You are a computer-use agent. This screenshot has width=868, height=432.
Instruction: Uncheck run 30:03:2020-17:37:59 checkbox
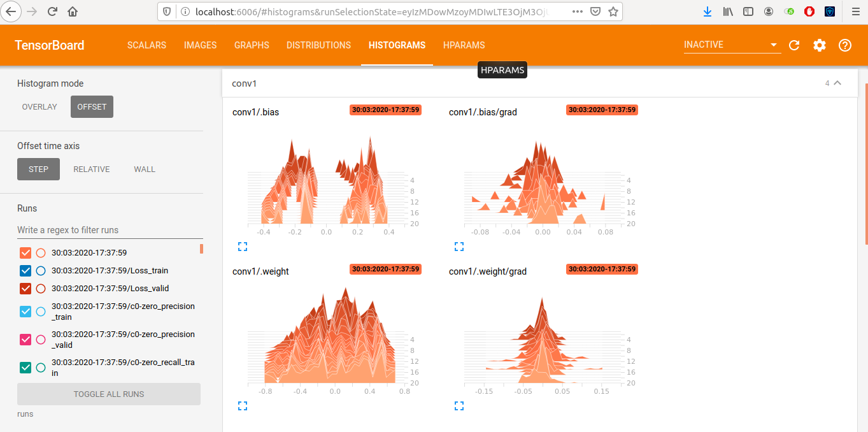click(25, 252)
